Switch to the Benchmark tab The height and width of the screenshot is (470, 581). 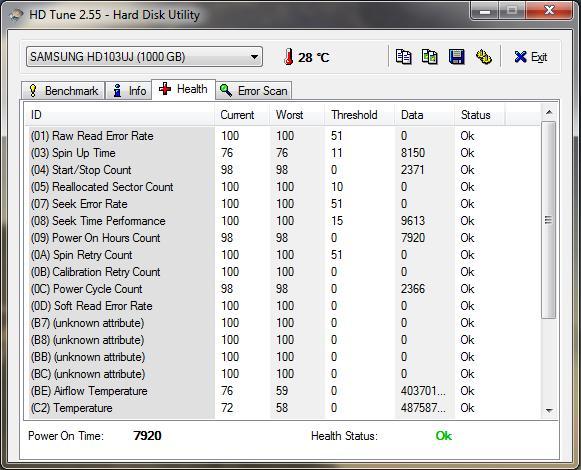[x=63, y=90]
